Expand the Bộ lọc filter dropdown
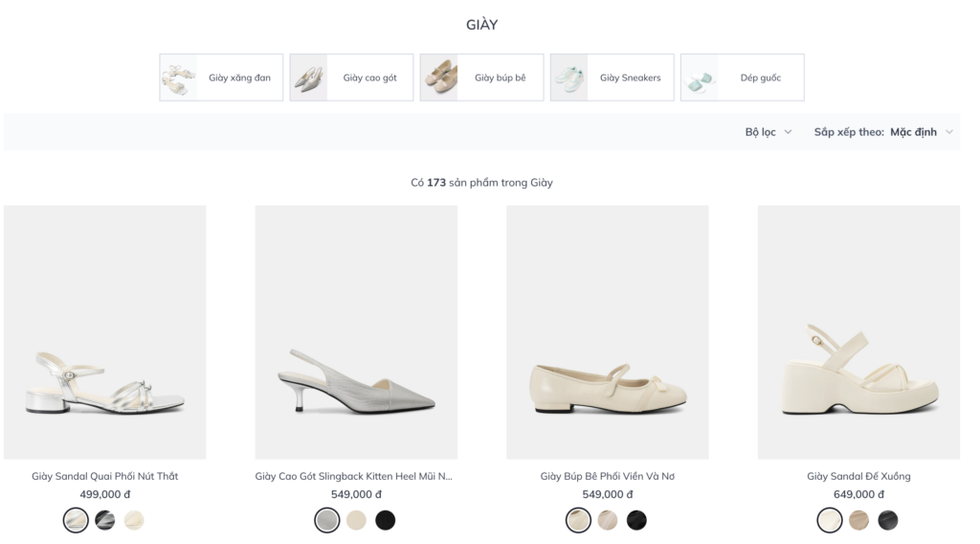The width and height of the screenshot is (980, 544). click(x=768, y=132)
